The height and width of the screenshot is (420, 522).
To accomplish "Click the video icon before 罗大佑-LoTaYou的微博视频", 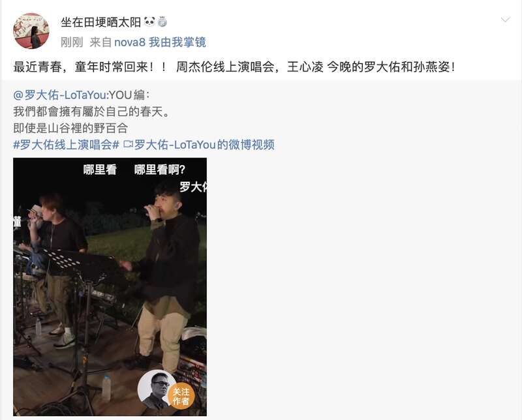I will tap(128, 145).
